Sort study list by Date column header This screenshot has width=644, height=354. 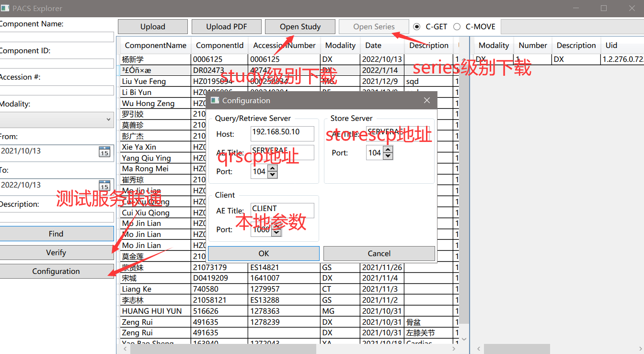(x=382, y=46)
